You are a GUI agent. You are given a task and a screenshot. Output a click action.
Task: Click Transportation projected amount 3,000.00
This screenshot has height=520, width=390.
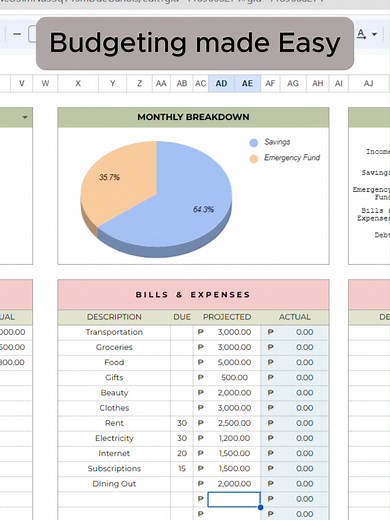pos(234,332)
